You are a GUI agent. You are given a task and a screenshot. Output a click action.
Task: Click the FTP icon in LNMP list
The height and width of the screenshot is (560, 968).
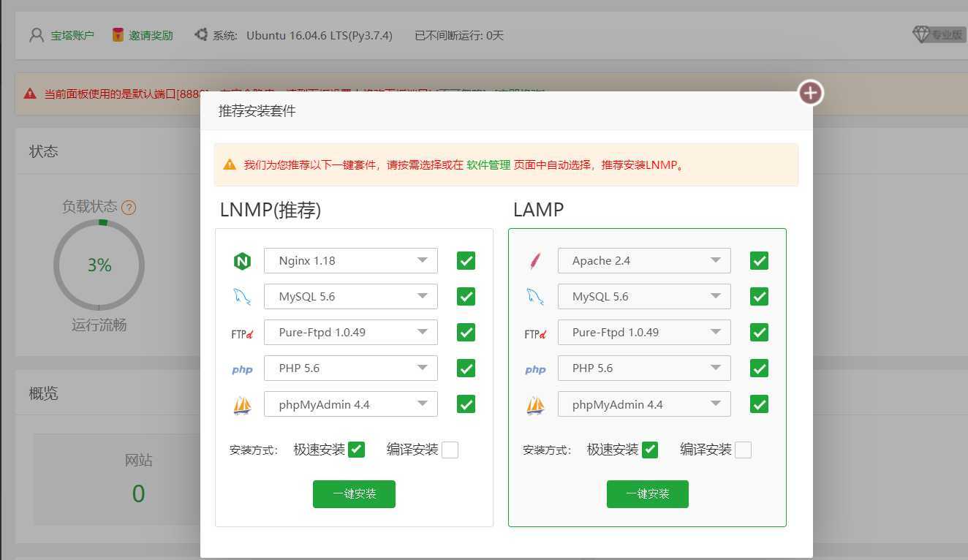coord(242,333)
